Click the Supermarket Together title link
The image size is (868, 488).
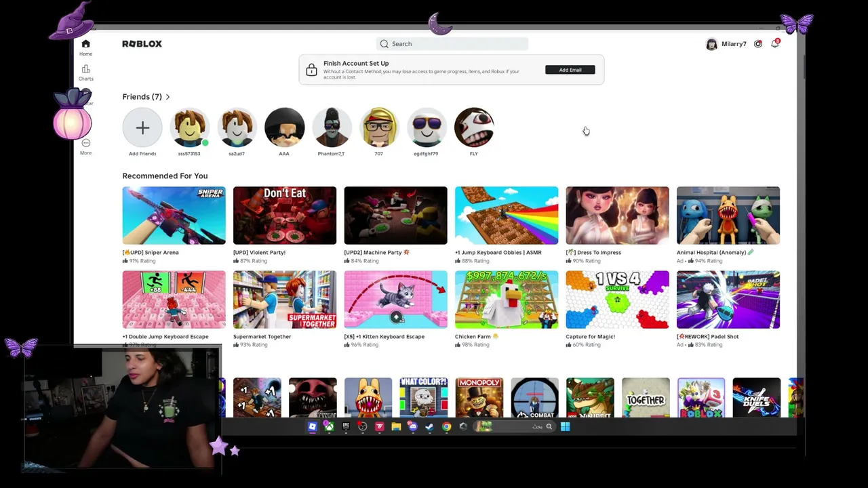click(262, 337)
